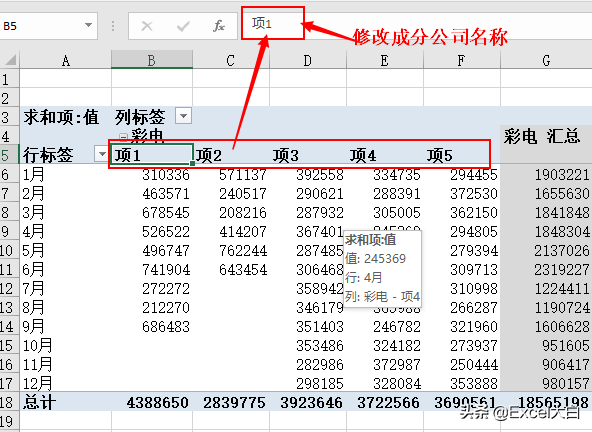
Task: Open the Name Box dropdown arrow
Action: pyautogui.click(x=88, y=26)
